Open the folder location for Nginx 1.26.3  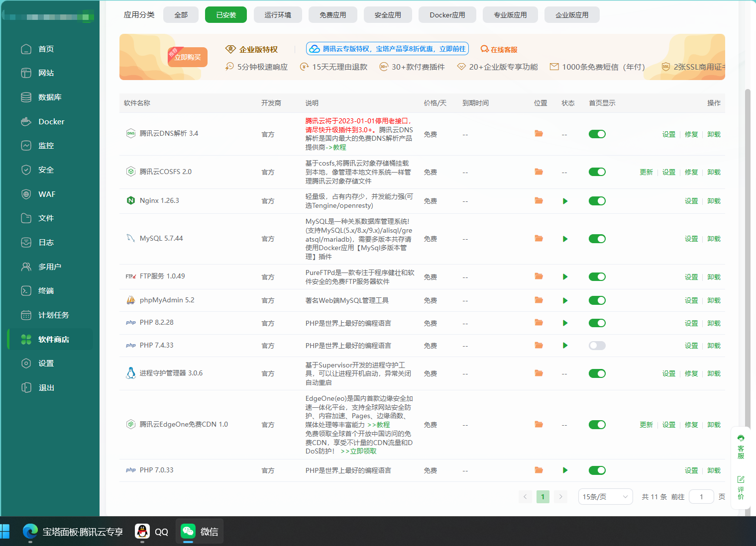pyautogui.click(x=539, y=201)
